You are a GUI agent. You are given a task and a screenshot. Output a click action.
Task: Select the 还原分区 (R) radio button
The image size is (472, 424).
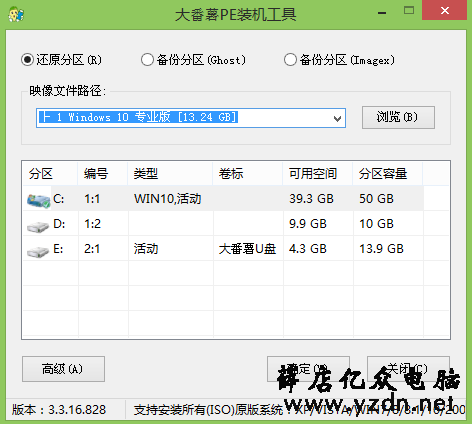coord(27,60)
